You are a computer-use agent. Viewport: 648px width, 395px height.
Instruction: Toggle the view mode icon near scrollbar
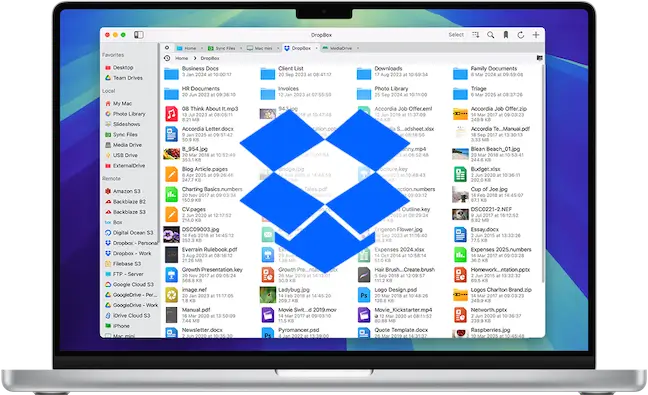tap(539, 58)
